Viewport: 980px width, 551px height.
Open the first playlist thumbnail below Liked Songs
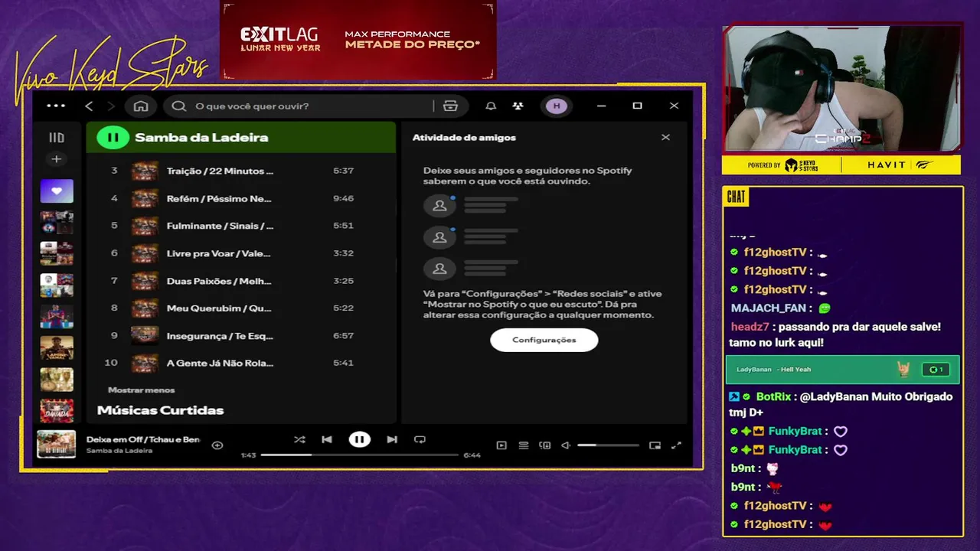(x=57, y=222)
